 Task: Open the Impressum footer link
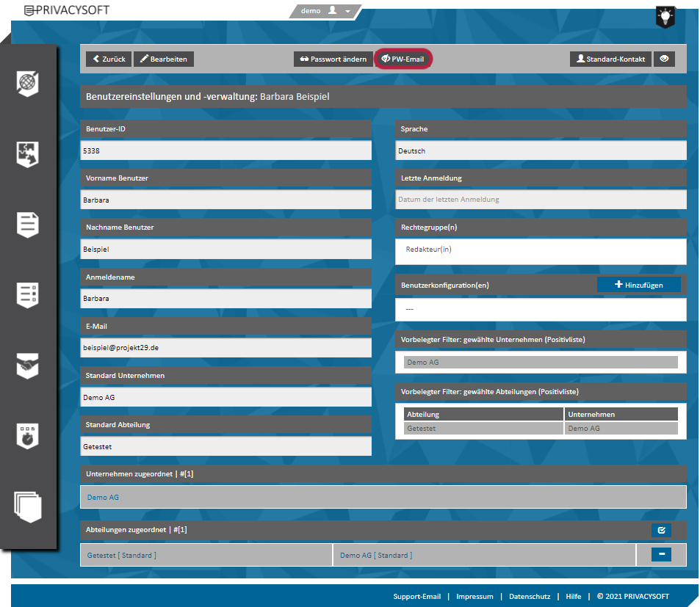coord(474,597)
